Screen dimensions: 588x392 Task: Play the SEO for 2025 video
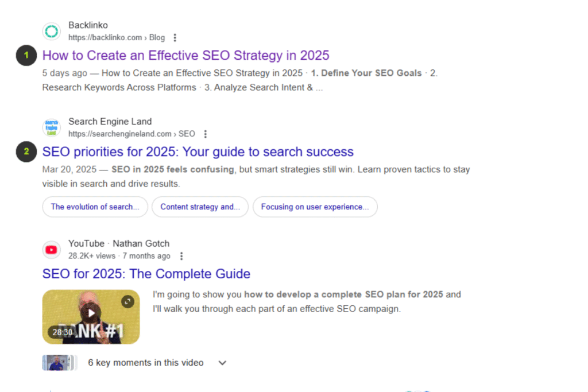pyautogui.click(x=91, y=313)
